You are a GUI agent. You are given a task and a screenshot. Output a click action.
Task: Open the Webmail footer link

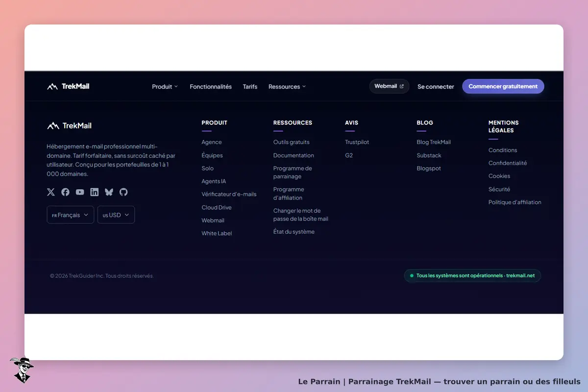click(213, 220)
